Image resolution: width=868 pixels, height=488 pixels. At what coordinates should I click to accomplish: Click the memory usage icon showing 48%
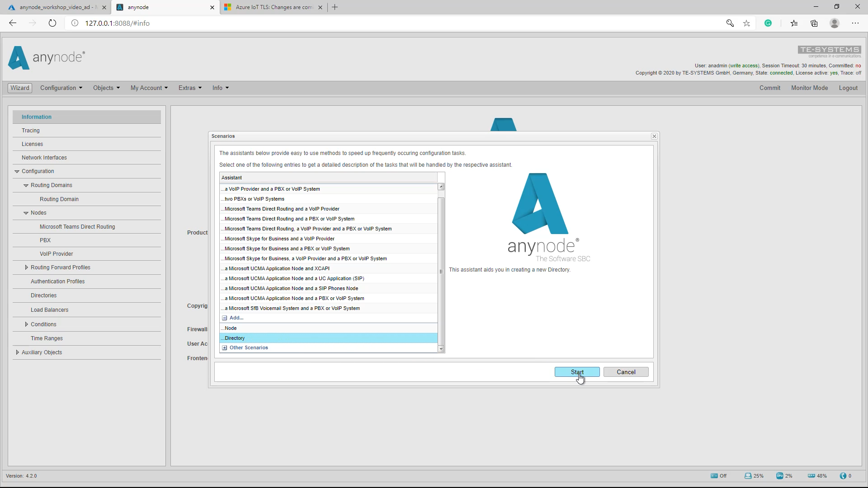pos(811,475)
